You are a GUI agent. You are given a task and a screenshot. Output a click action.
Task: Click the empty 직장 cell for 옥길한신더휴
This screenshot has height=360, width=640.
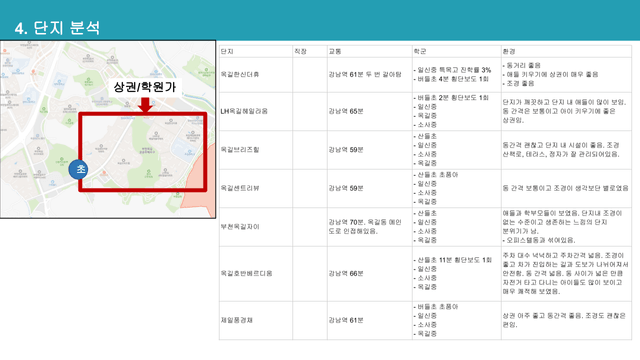[309, 75]
